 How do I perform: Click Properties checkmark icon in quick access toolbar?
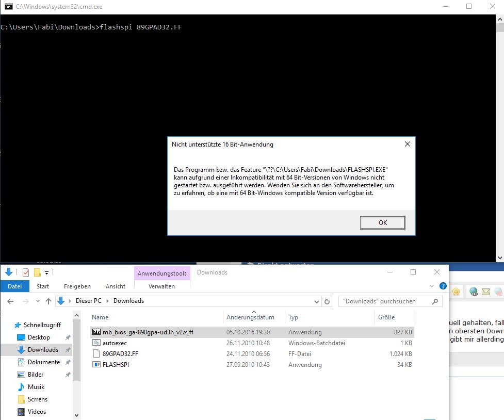[x=26, y=273]
